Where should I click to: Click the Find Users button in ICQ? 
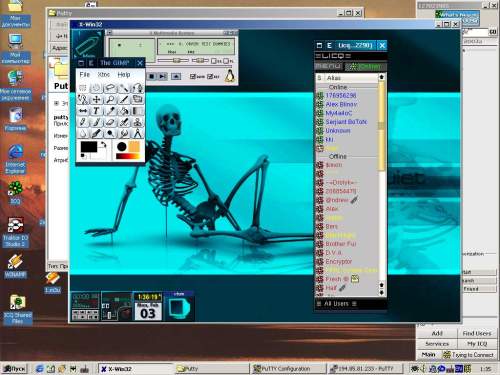477,333
